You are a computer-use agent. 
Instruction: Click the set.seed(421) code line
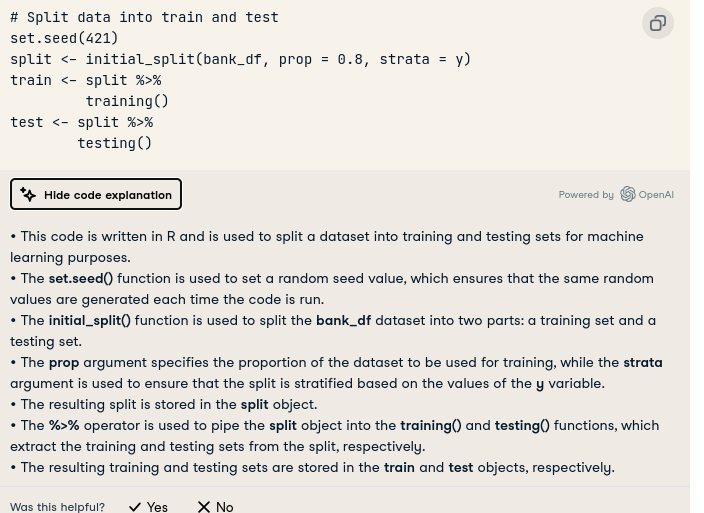(64, 38)
